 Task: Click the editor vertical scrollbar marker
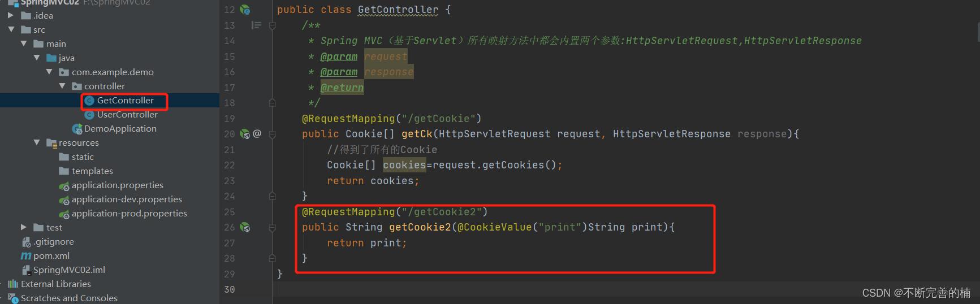click(x=978, y=32)
